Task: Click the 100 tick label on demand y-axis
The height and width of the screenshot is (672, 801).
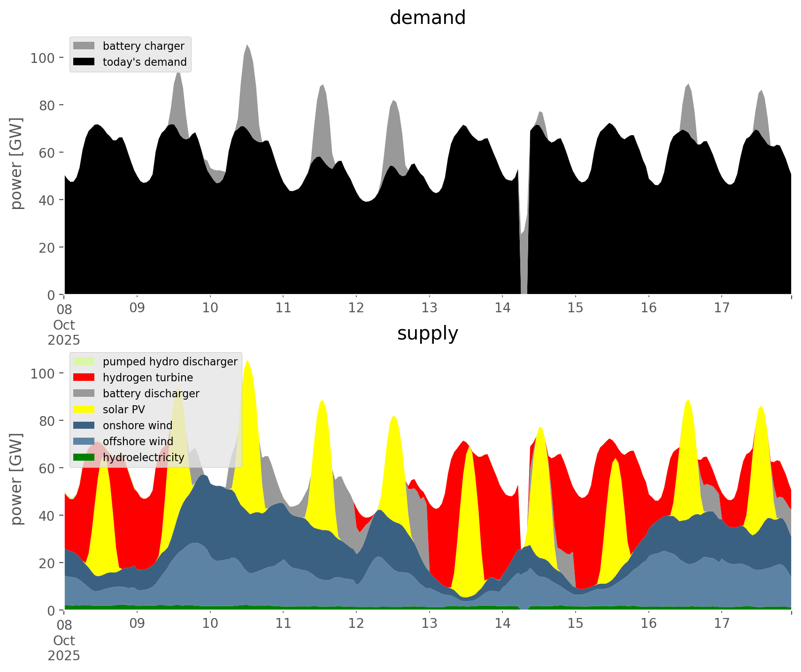Action: point(43,58)
